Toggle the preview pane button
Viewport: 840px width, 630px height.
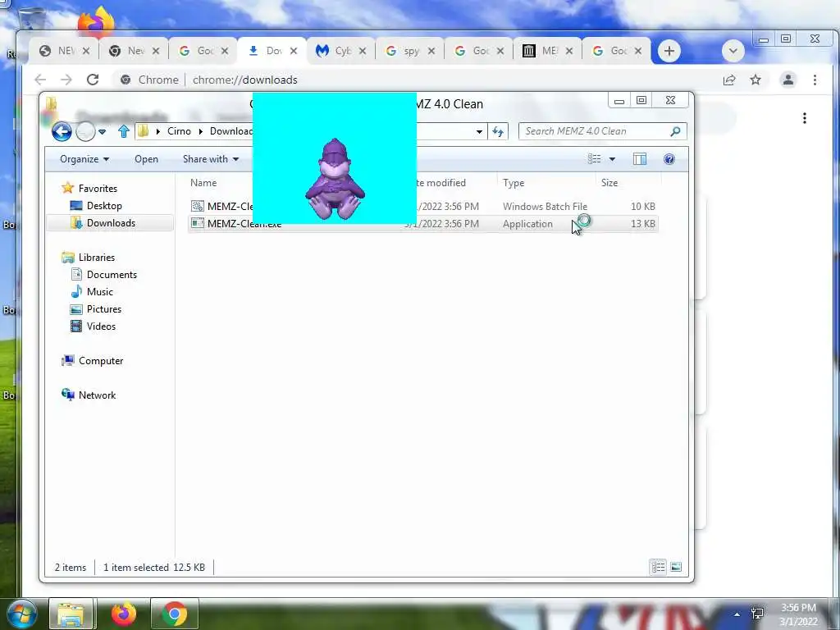640,159
